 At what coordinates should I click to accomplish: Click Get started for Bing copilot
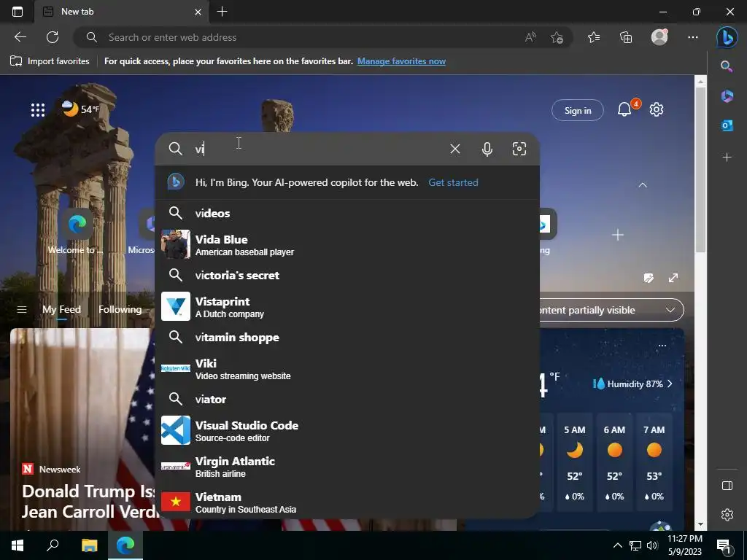click(453, 182)
